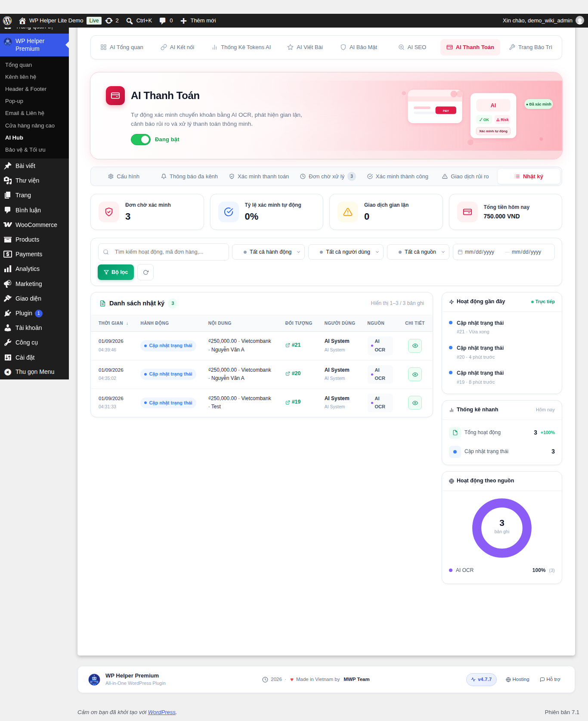Open the Tất cả nguồn dropdown
This screenshot has width=588, height=721.
click(418, 252)
